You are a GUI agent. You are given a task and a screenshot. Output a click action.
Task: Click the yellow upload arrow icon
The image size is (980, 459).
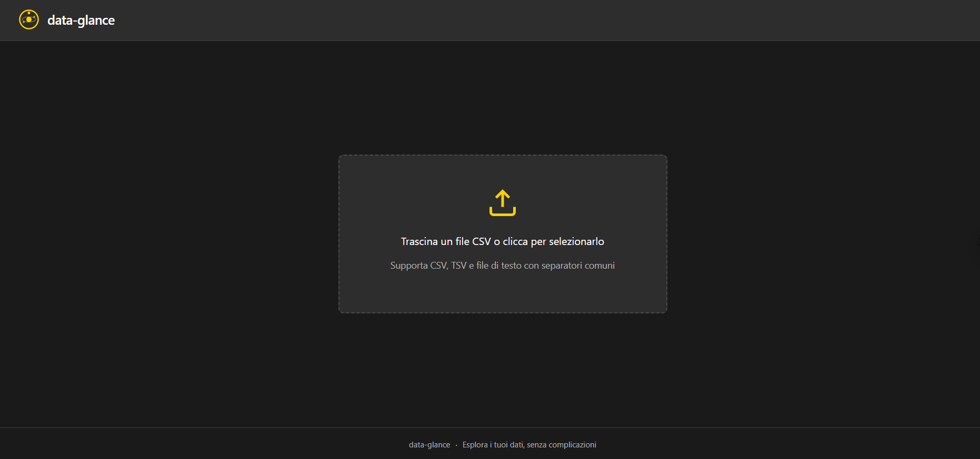tap(503, 199)
